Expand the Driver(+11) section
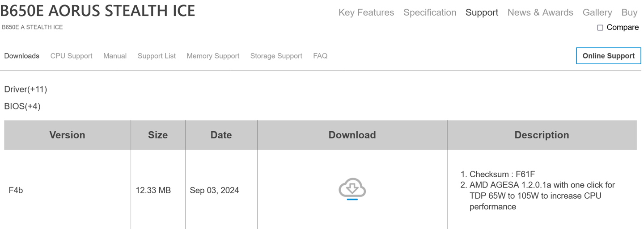The width and height of the screenshot is (644, 229). (x=25, y=89)
